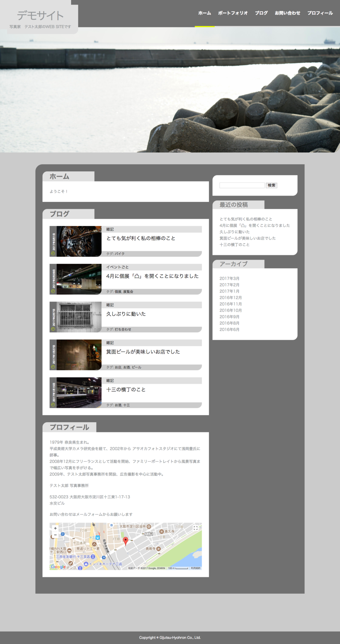Image resolution: width=340 pixels, height=644 pixels.
Task: Click the 十三 tag on the last post
Action: [127, 405]
